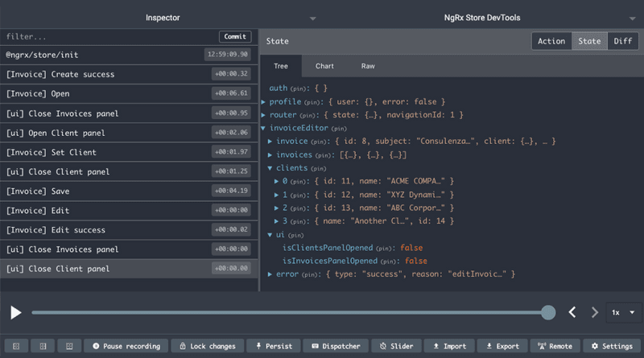Viewport: 644px width, 358px height.
Task: Select [ui] Close Invoices panel +00:00.95
Action: 129,113
